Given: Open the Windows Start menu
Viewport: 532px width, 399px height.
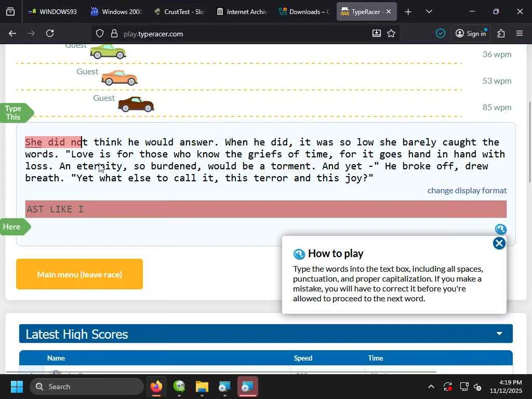Looking at the screenshot, I should [17, 387].
